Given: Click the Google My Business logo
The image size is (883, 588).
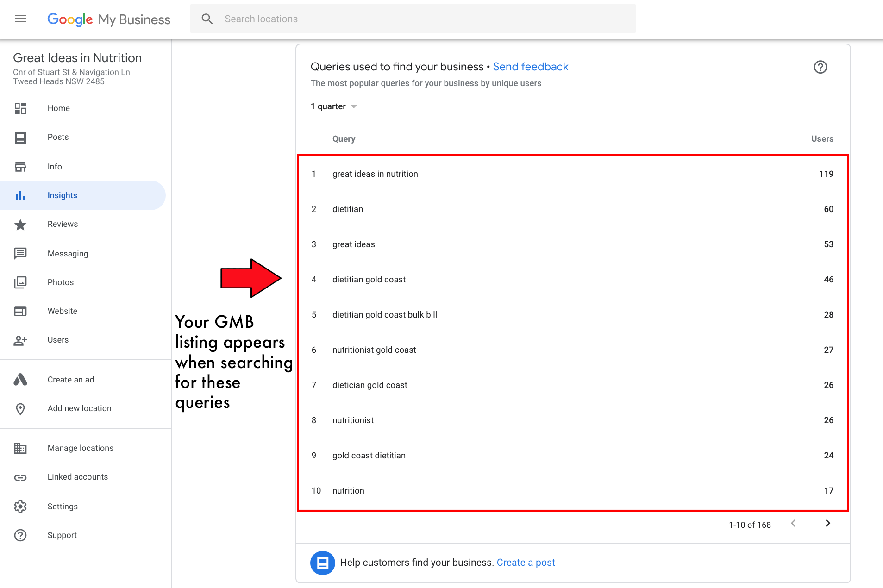Looking at the screenshot, I should 109,19.
